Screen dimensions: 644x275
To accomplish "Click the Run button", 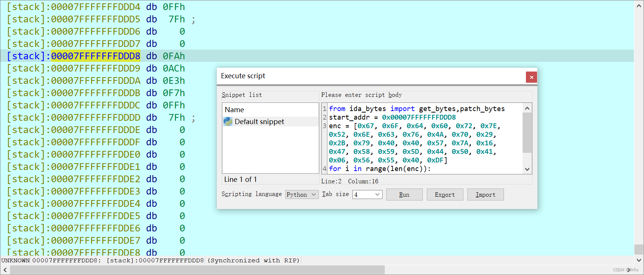I will point(404,195).
